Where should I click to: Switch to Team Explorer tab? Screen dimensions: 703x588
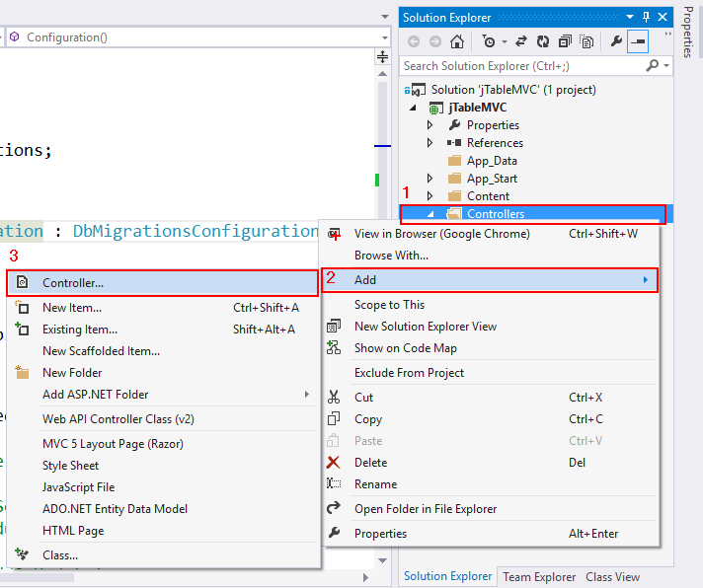pos(539,577)
